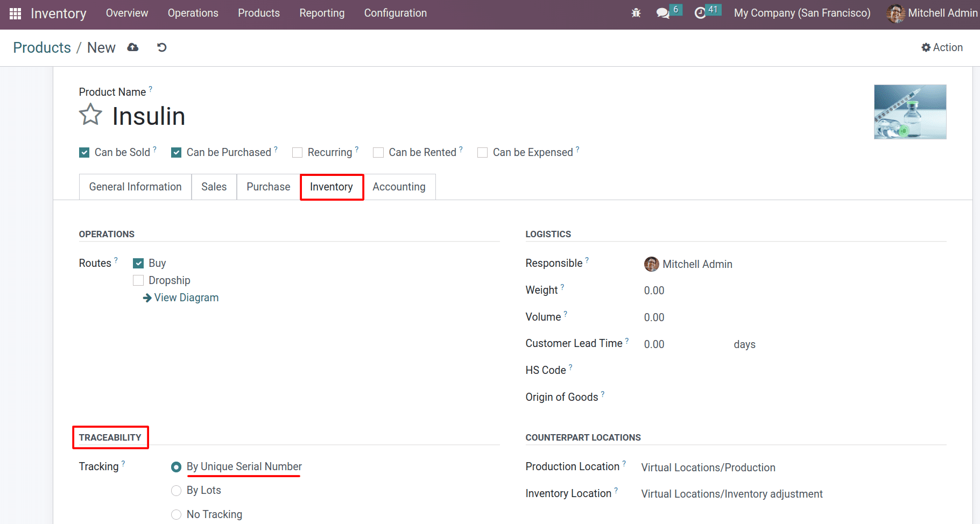The width and height of the screenshot is (980, 524).
Task: Click the Mitchell Admin user avatar
Action: coord(896,13)
